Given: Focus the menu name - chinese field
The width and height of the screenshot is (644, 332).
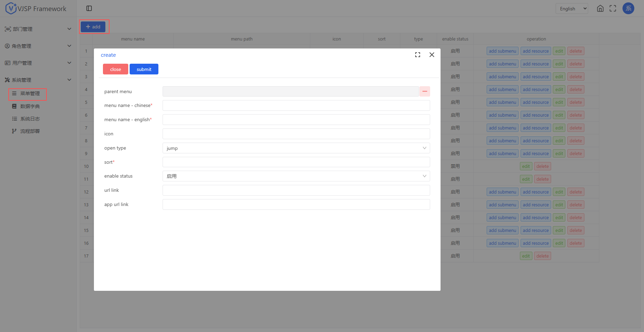Looking at the screenshot, I should 296,106.
